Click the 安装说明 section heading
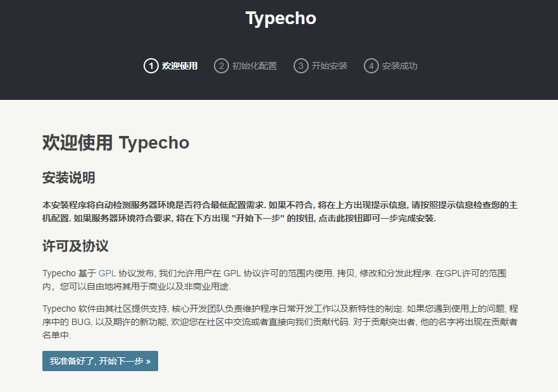The width and height of the screenshot is (558, 392). point(68,178)
